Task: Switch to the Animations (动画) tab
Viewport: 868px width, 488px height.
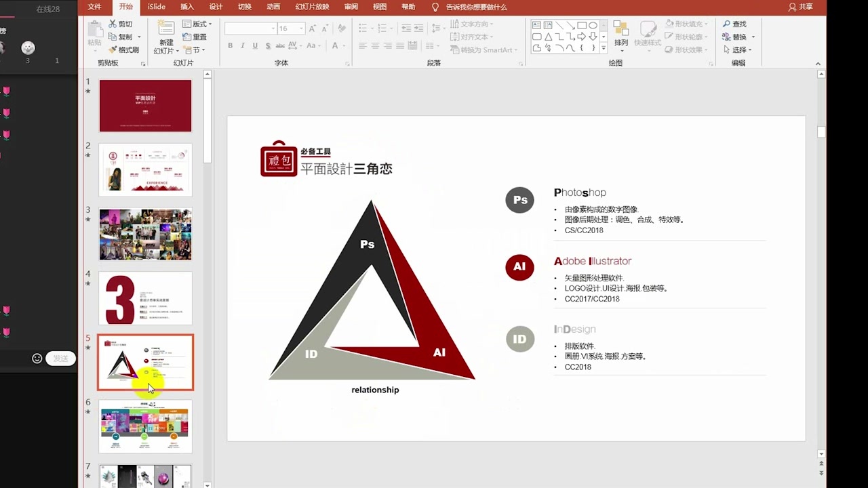Action: click(x=273, y=7)
